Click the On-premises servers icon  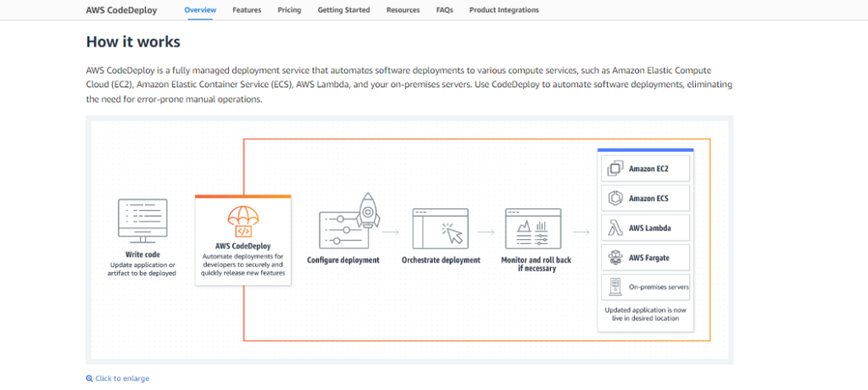point(615,287)
